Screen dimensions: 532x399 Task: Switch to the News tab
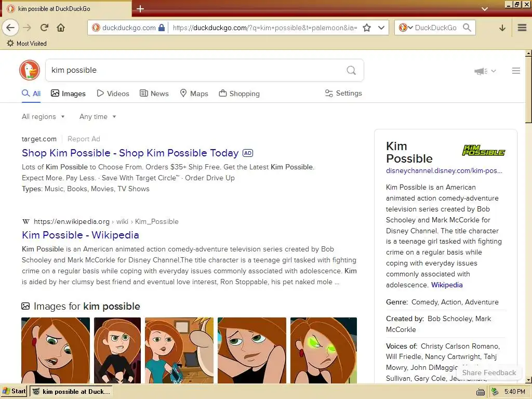[x=154, y=94]
